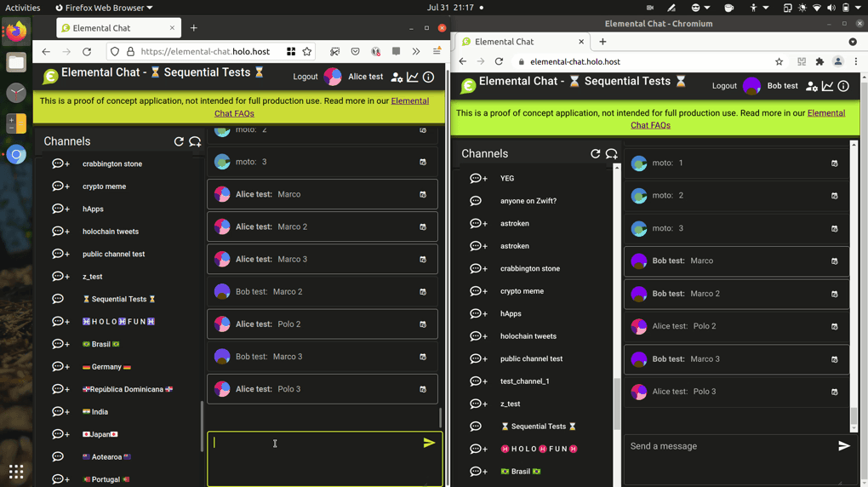Bookmark star in Chromium address bar
Image resolution: width=868 pixels, height=487 pixels.
click(x=779, y=61)
